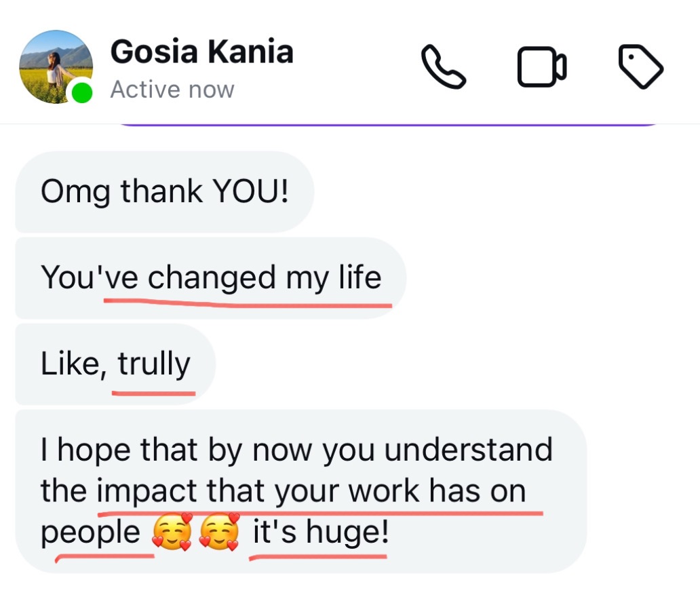Viewport: 700px width, 597px height.
Task: Click the first smiling hearts emoji
Action: click(x=172, y=531)
